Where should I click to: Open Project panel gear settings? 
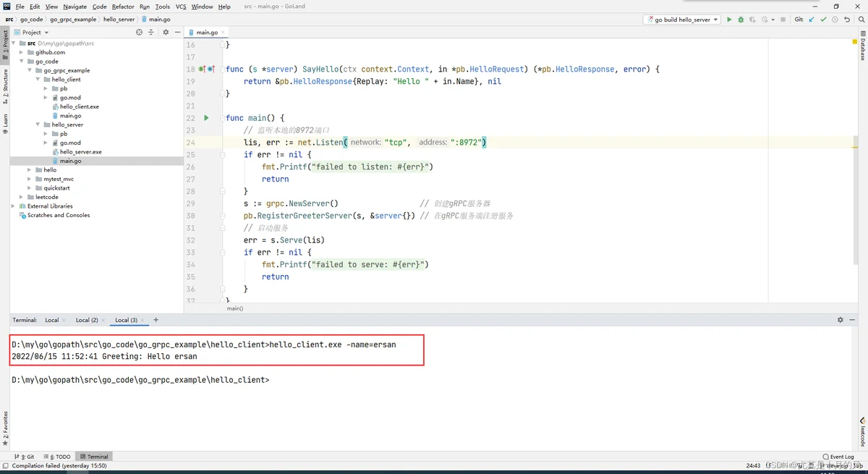[x=166, y=32]
